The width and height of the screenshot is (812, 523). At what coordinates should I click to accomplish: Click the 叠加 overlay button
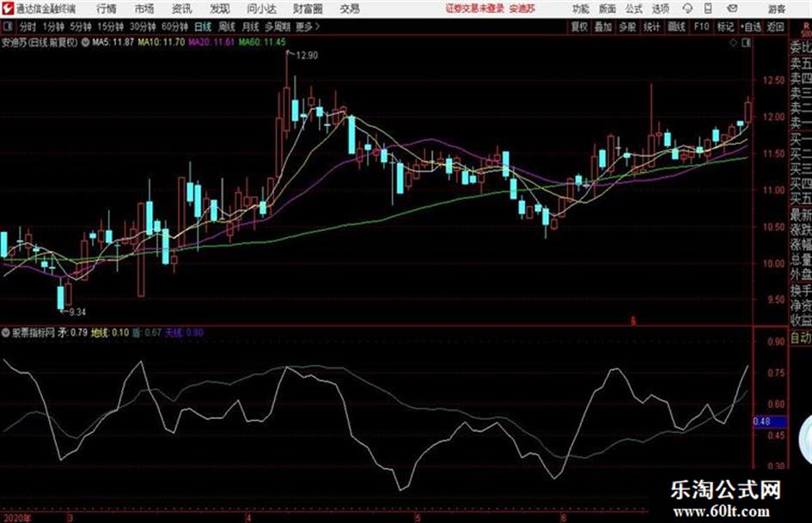[603, 27]
